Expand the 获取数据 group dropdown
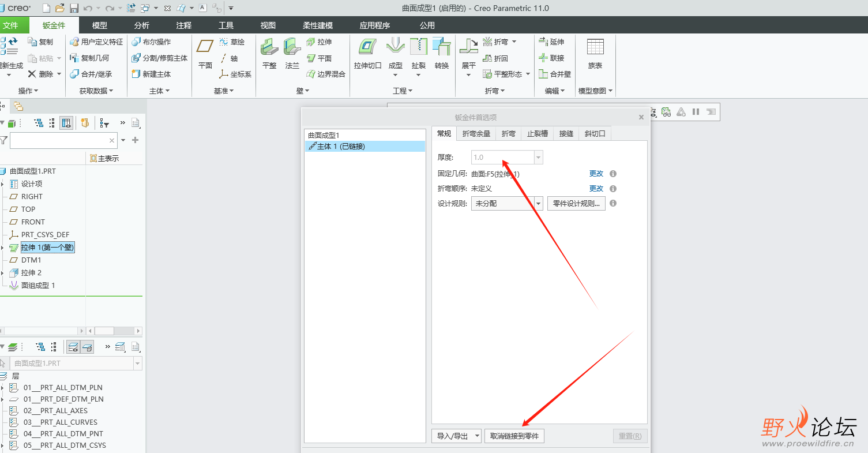 tap(96, 91)
